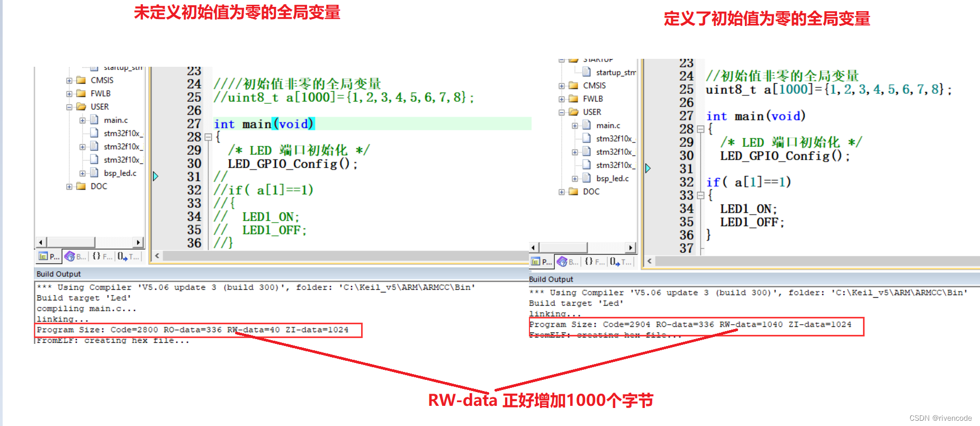The width and height of the screenshot is (980, 426).
Task: Expand the DOC folder in left project tree
Action: click(x=69, y=187)
